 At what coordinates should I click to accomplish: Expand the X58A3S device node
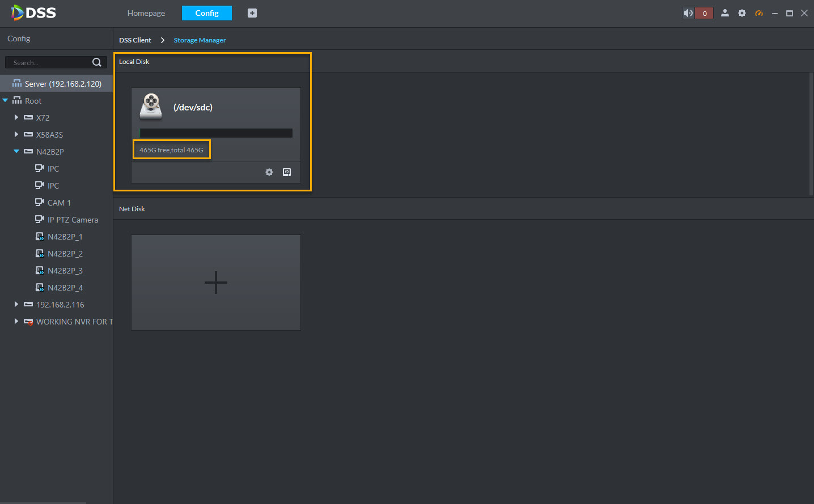[x=16, y=134]
